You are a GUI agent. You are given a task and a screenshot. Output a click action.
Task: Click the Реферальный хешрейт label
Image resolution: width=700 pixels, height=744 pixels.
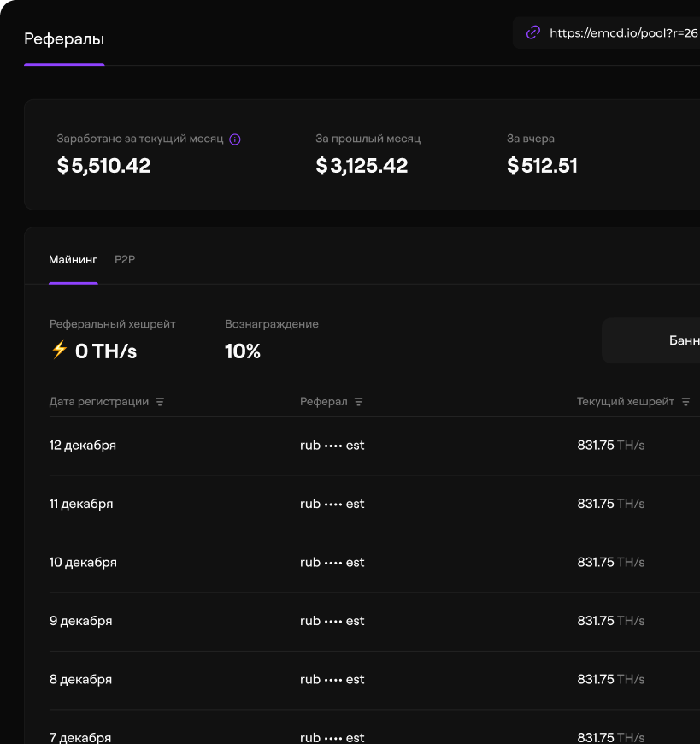(x=113, y=324)
